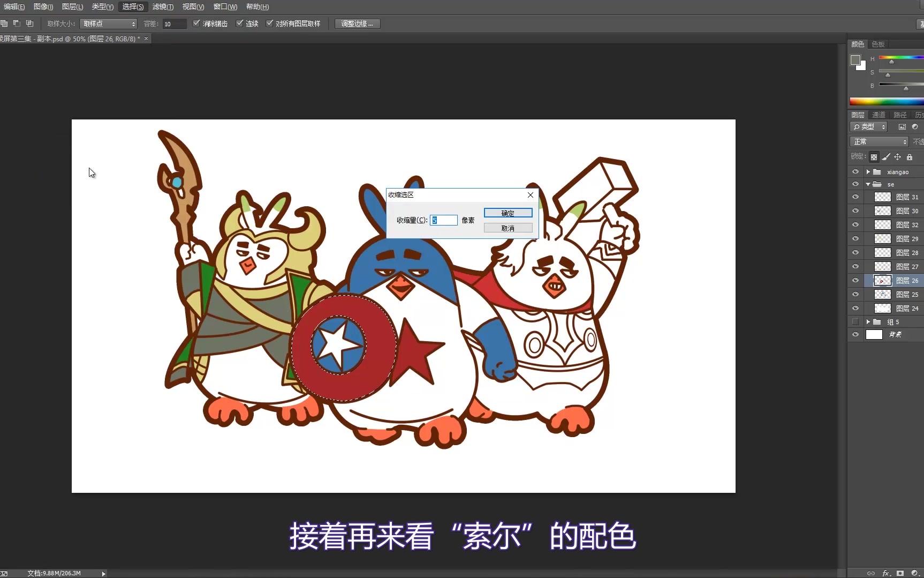The height and width of the screenshot is (578, 924).
Task: Select the 图层 30 layer row
Action: click(885, 211)
